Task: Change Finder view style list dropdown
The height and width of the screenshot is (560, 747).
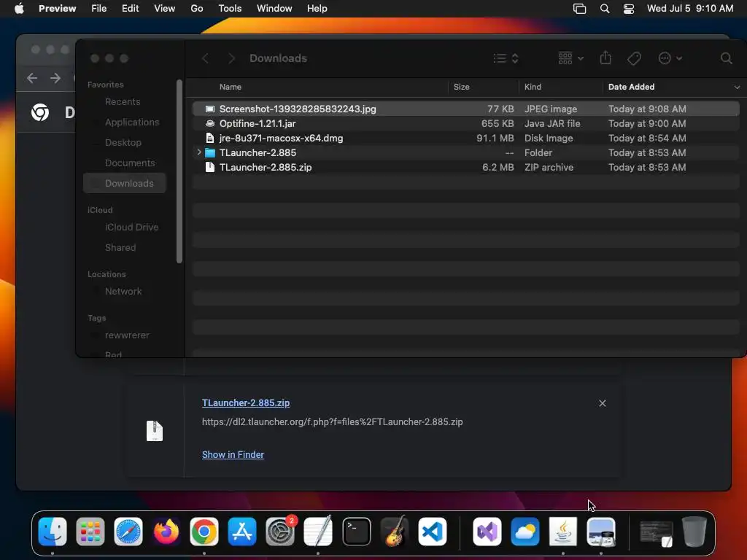Action: [506, 58]
